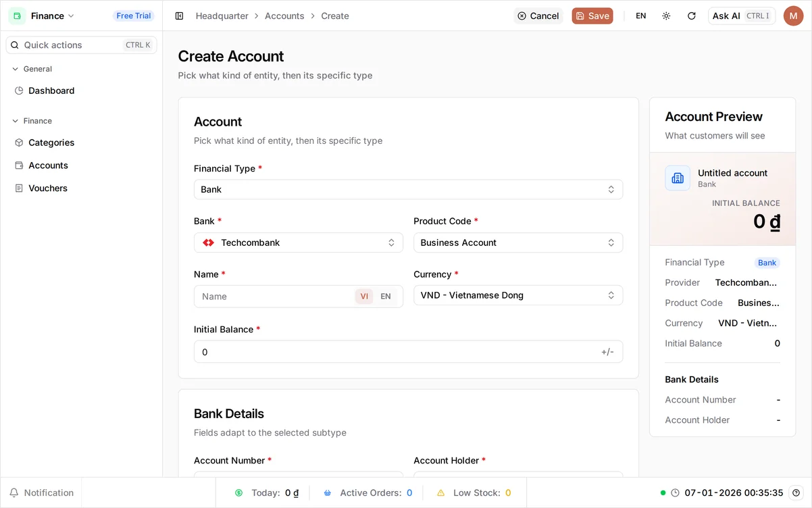This screenshot has width=812, height=508.
Task: Click the Cancel button
Action: 538,16
